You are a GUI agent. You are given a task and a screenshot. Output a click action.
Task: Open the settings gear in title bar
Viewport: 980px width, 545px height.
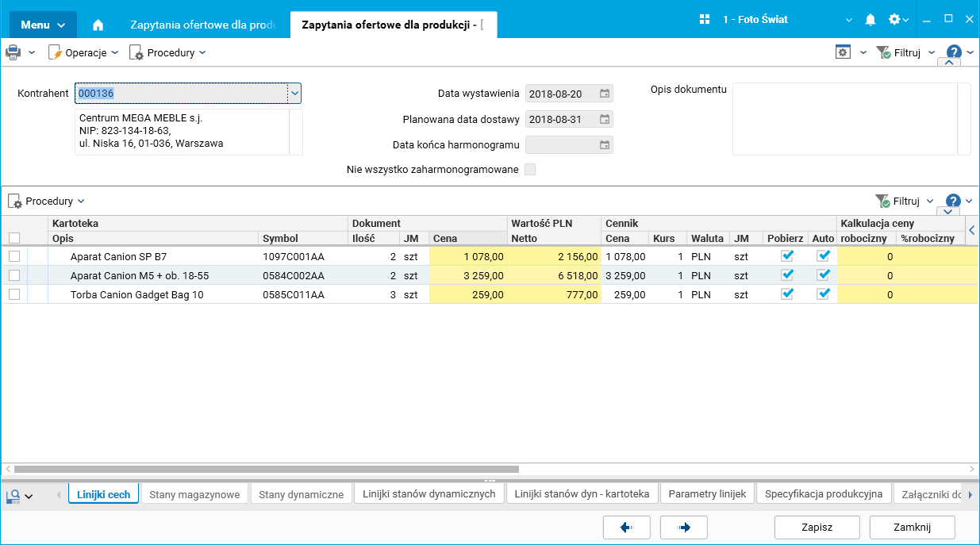[x=894, y=19]
